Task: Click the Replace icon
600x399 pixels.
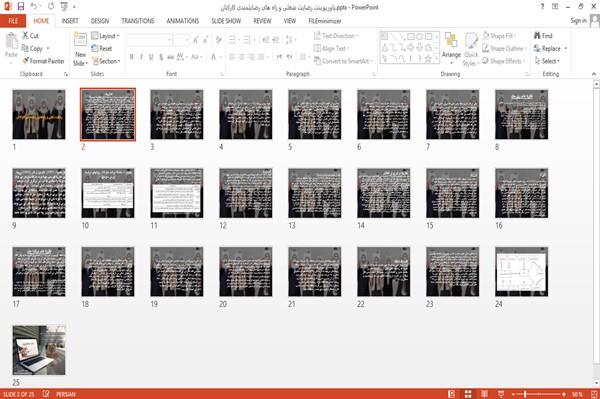Action: [537, 48]
